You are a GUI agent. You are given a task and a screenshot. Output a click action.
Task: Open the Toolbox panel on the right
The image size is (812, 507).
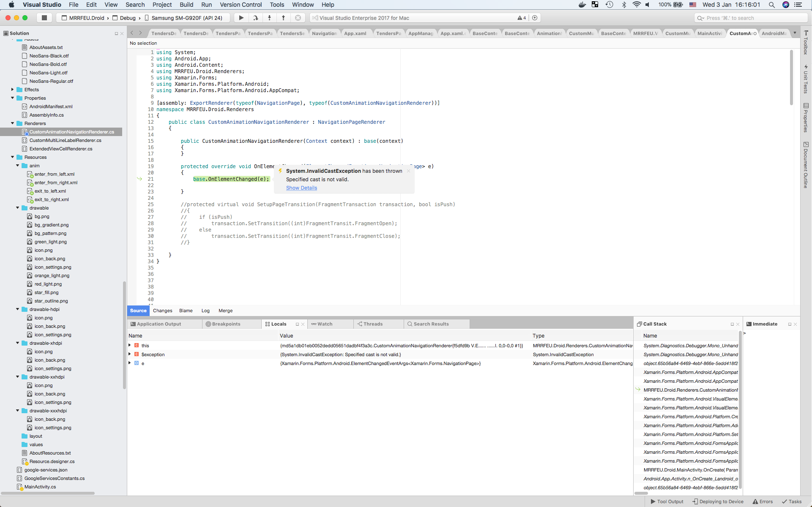[807, 44]
